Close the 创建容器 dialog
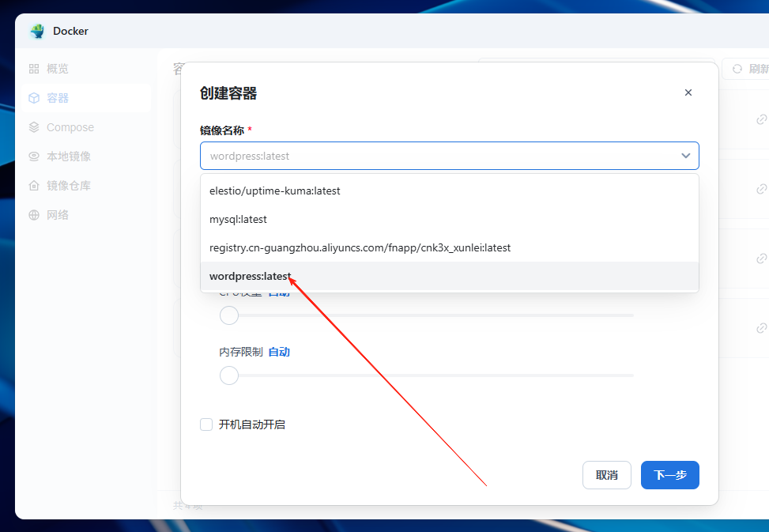Screen dimensions: 769x532 (x=688, y=92)
